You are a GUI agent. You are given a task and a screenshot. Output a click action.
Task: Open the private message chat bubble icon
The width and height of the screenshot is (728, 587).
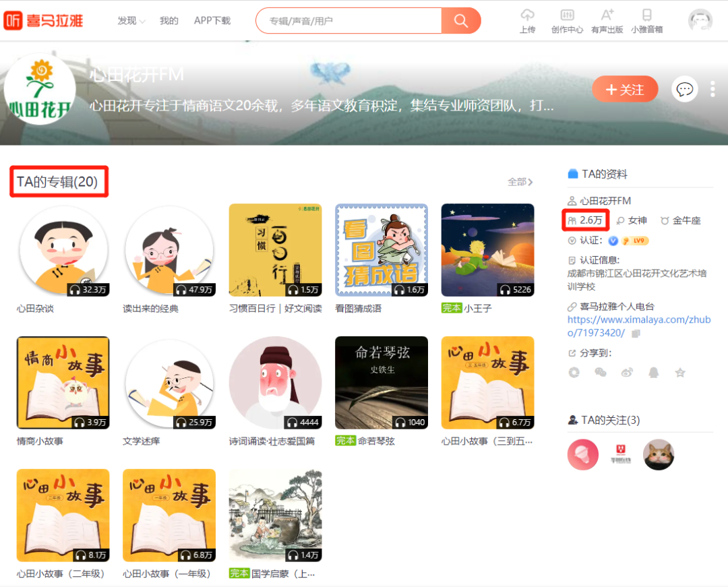pyautogui.click(x=685, y=90)
